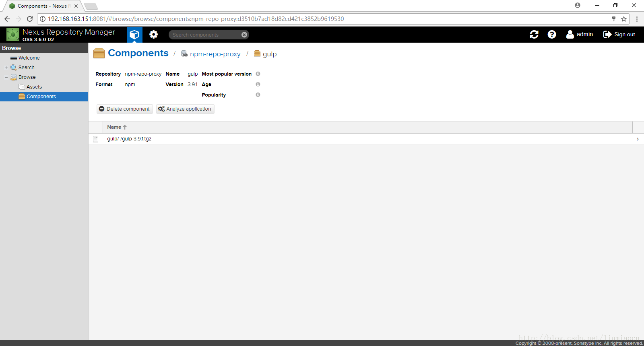
Task: Clear the search components field
Action: tap(244, 35)
